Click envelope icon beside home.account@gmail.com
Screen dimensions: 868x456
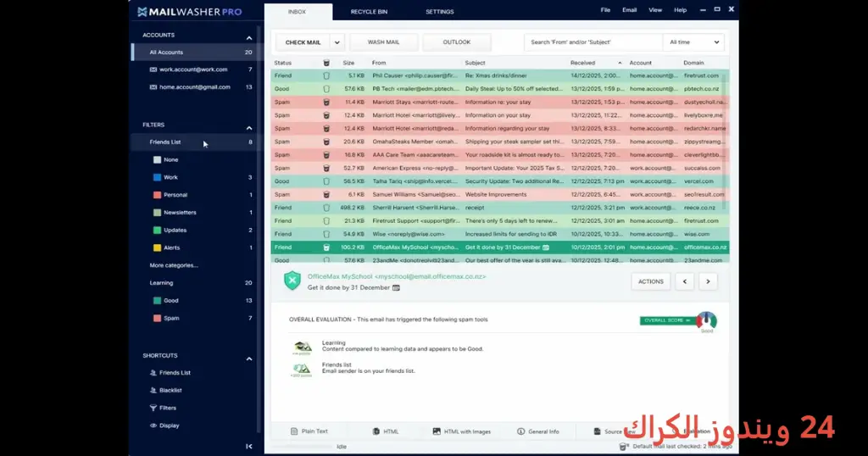153,87
